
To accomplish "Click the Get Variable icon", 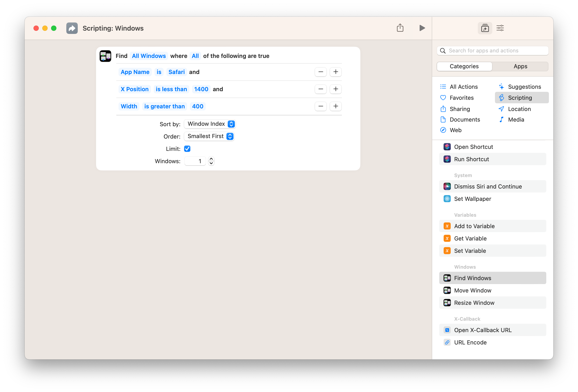I will pyautogui.click(x=447, y=238).
